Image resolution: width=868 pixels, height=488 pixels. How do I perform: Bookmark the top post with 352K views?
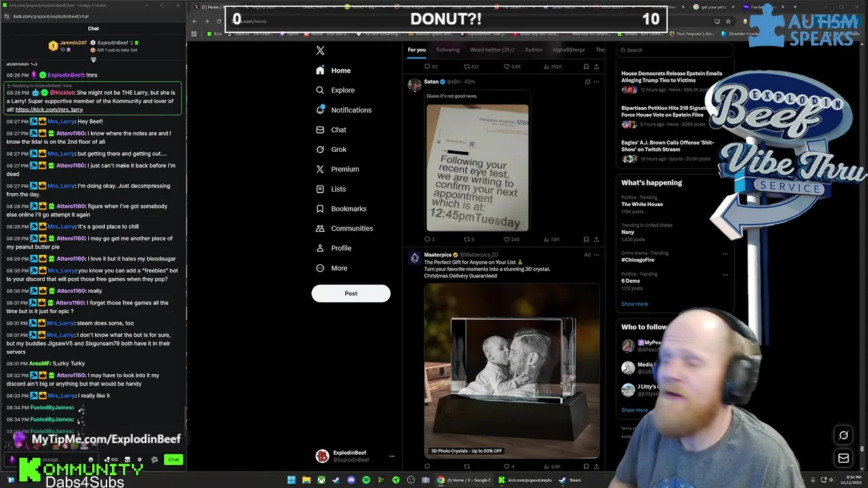click(586, 66)
